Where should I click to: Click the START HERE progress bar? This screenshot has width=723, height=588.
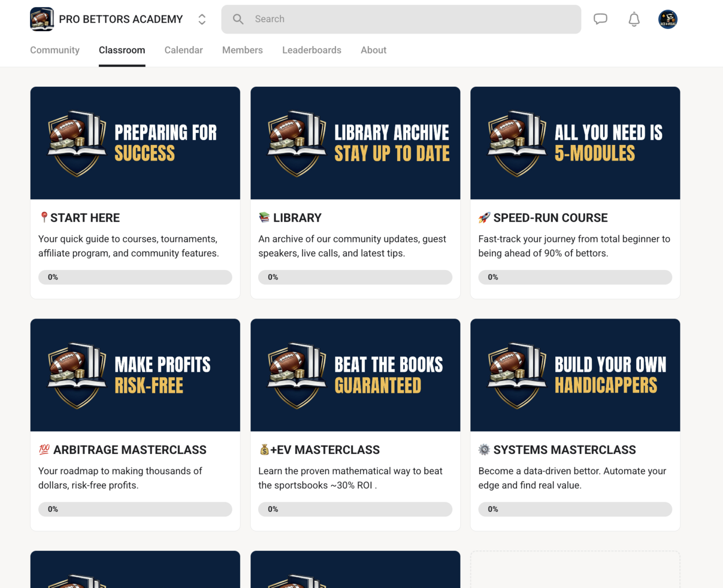click(135, 277)
